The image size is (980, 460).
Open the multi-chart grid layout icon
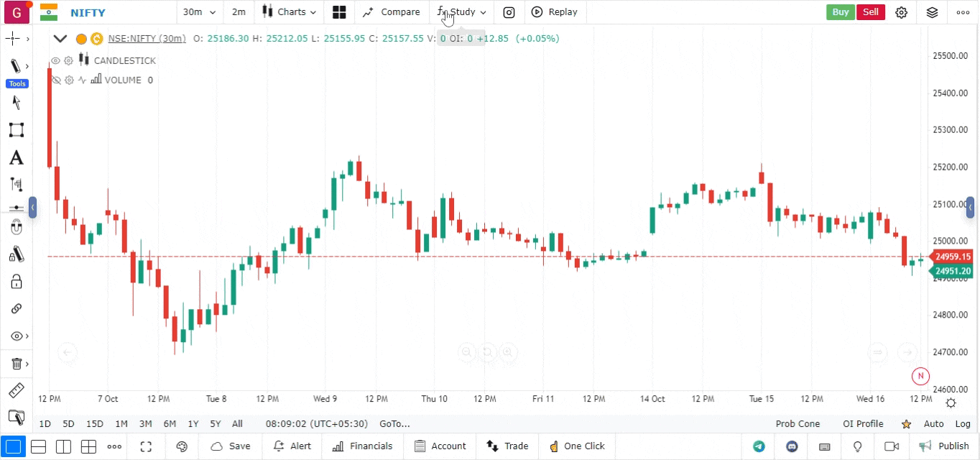coord(339,12)
